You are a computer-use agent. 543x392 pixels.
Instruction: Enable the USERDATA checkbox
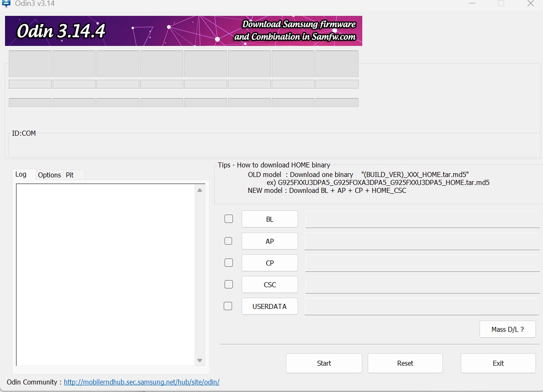228,306
